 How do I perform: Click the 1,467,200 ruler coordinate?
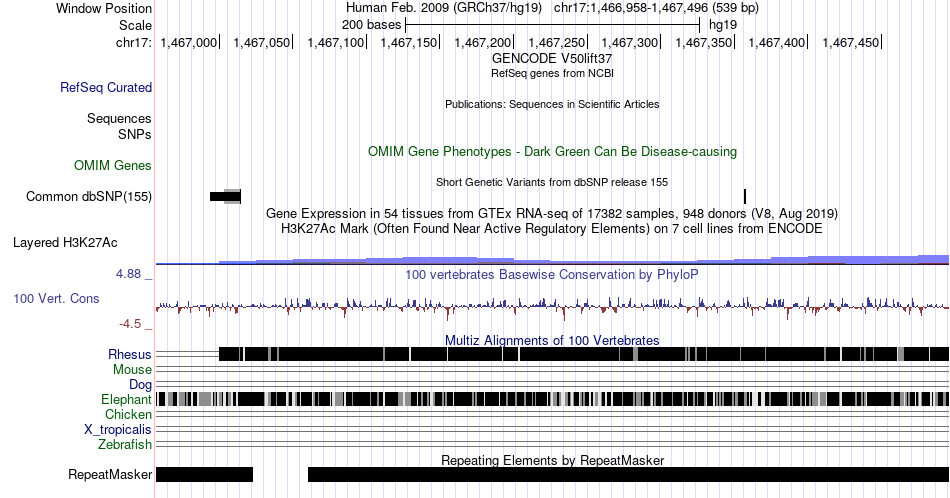point(483,42)
